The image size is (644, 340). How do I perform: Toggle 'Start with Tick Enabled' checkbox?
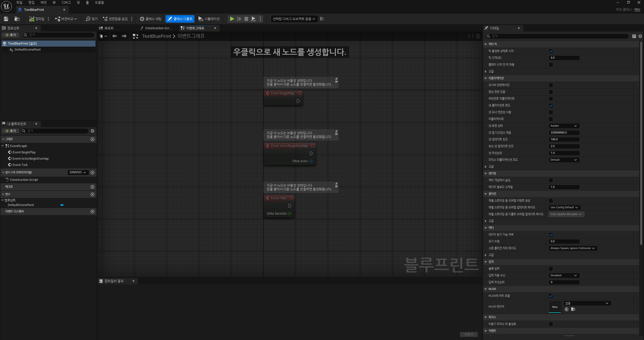(x=551, y=51)
